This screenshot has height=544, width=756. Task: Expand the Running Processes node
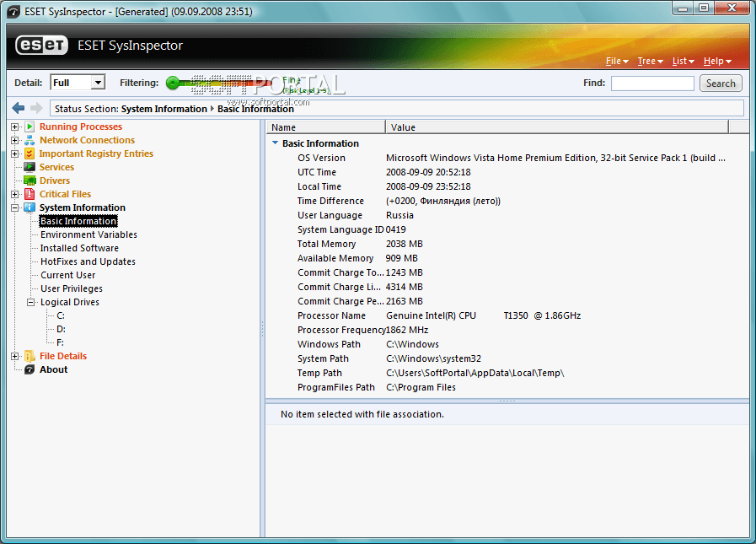(x=15, y=127)
